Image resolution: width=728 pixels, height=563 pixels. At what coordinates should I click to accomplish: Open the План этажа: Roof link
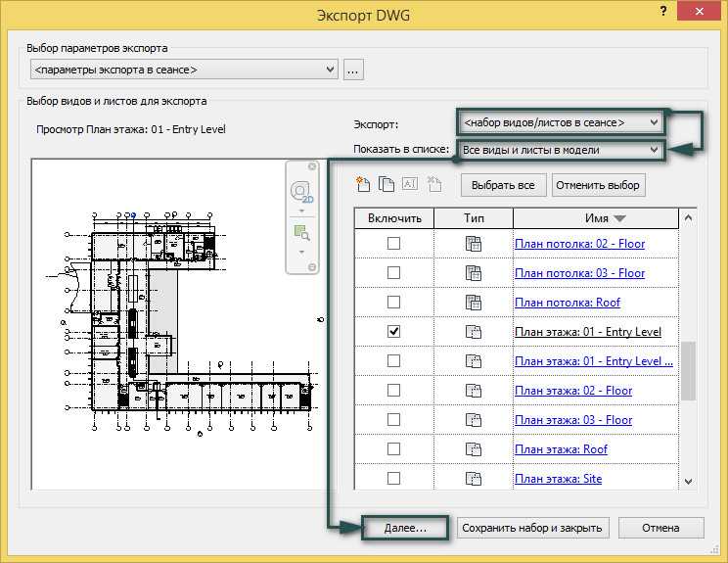[x=562, y=449]
